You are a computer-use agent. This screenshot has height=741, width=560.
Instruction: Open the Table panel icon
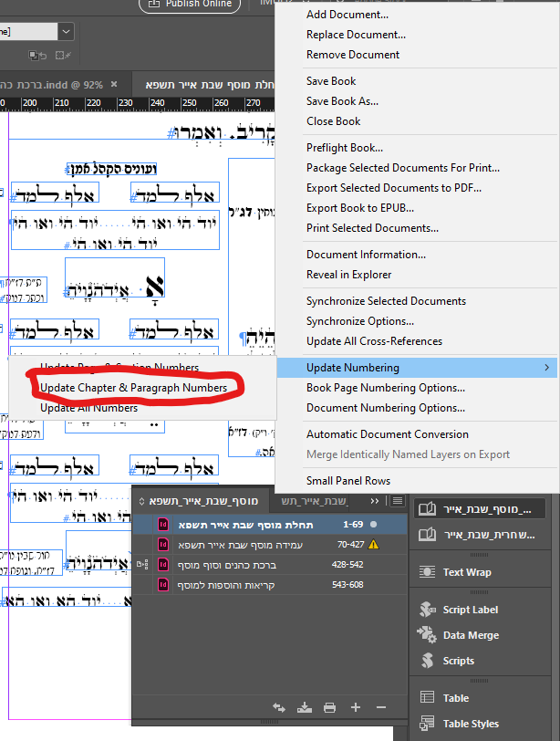click(x=427, y=697)
